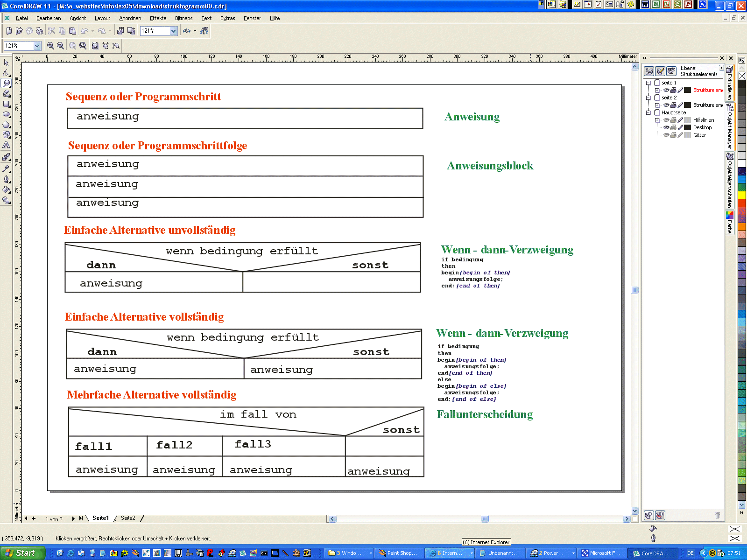Click the Export icon
This screenshot has width=747, height=560.
click(x=131, y=31)
